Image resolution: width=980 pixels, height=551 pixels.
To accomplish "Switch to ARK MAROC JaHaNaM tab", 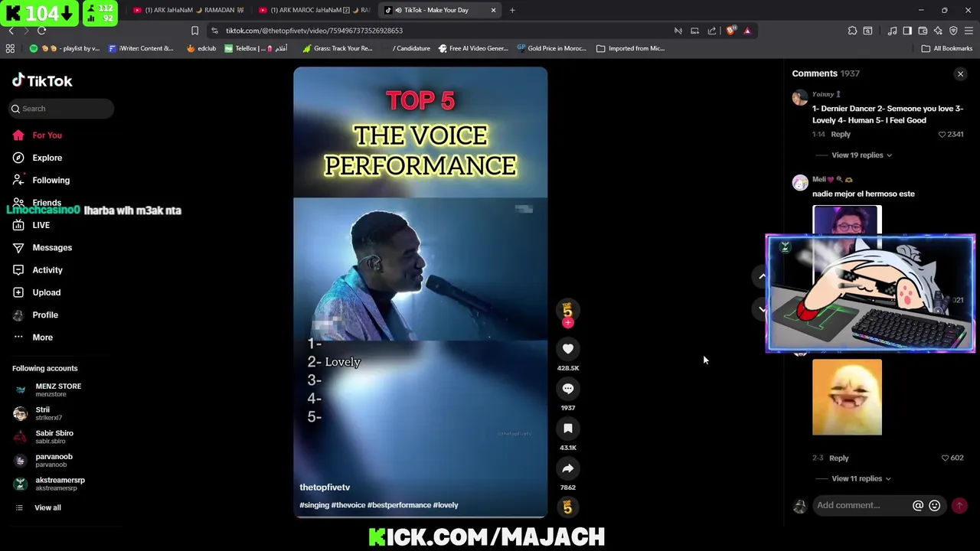I will coord(315,10).
